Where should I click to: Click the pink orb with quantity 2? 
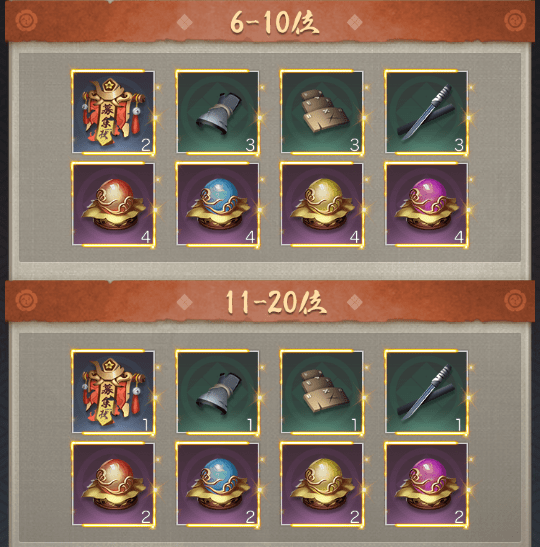[x=426, y=484]
